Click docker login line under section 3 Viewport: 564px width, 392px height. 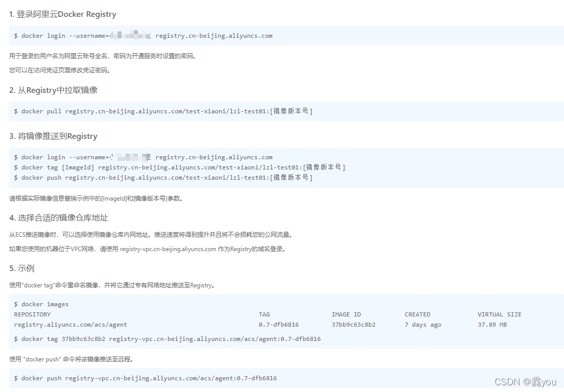click(x=143, y=157)
